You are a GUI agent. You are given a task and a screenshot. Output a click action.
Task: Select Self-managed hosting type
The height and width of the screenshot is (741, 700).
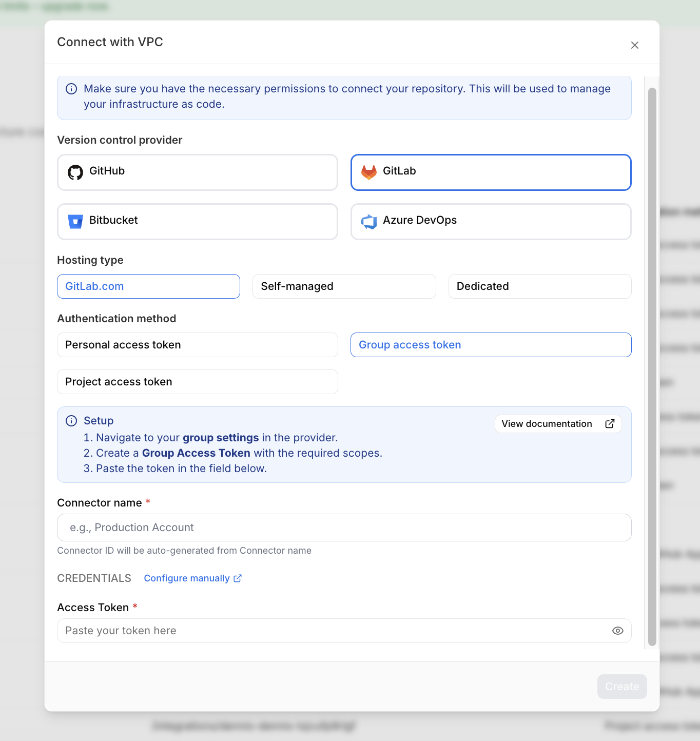(344, 286)
